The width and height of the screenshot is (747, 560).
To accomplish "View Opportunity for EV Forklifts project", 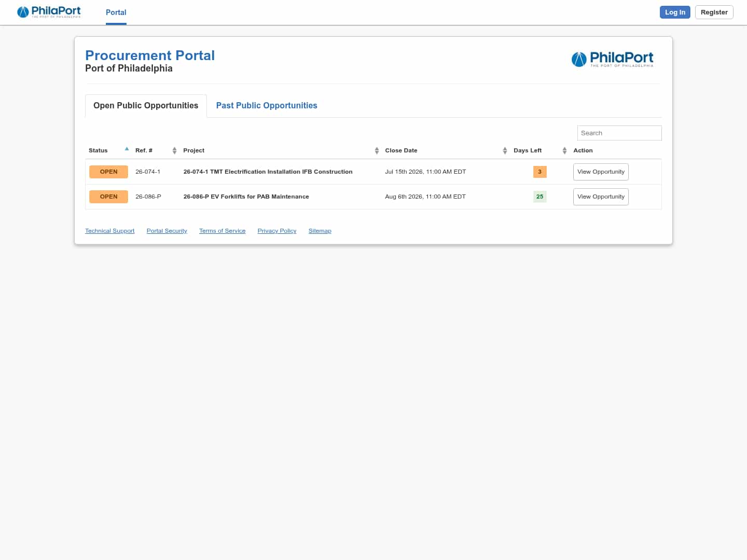I will coord(601,197).
